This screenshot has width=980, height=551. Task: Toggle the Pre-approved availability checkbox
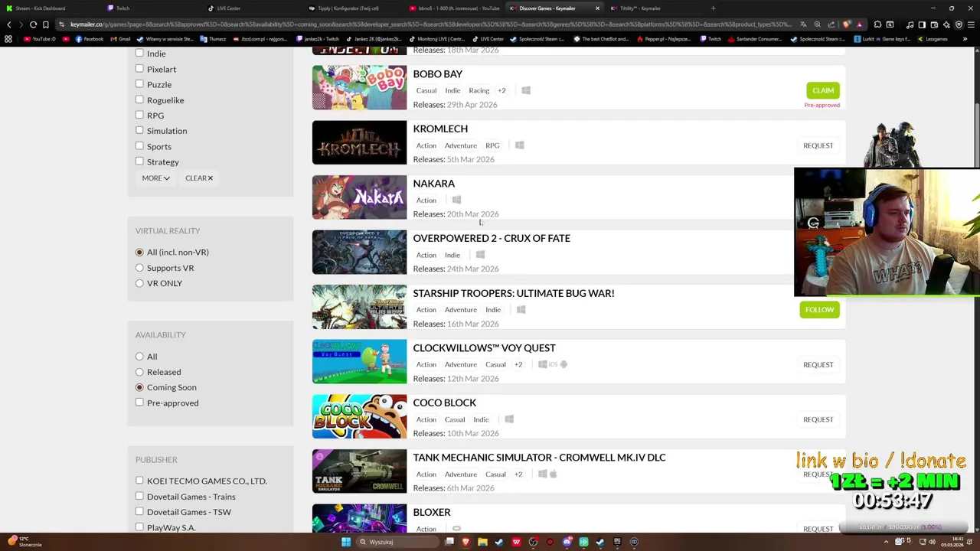pyautogui.click(x=139, y=403)
